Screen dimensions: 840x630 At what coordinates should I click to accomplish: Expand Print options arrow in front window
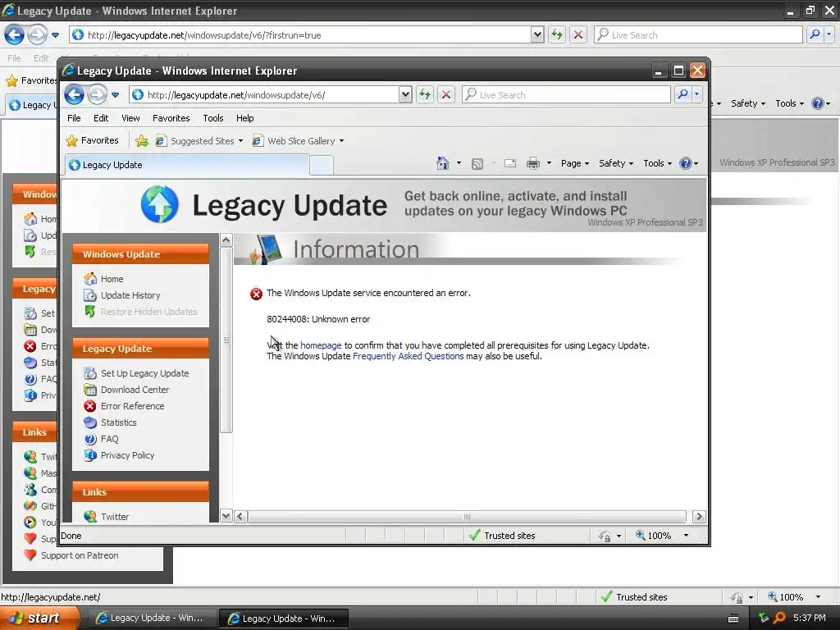pos(549,163)
